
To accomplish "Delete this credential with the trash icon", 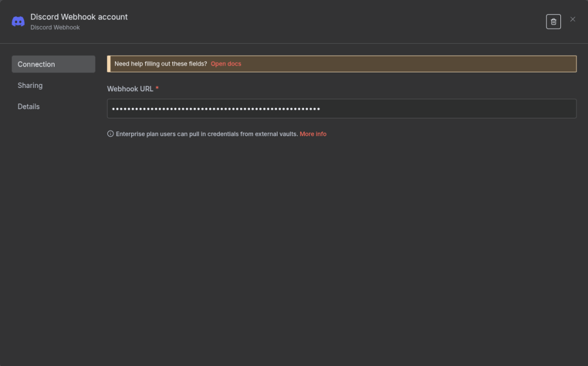I will point(553,22).
